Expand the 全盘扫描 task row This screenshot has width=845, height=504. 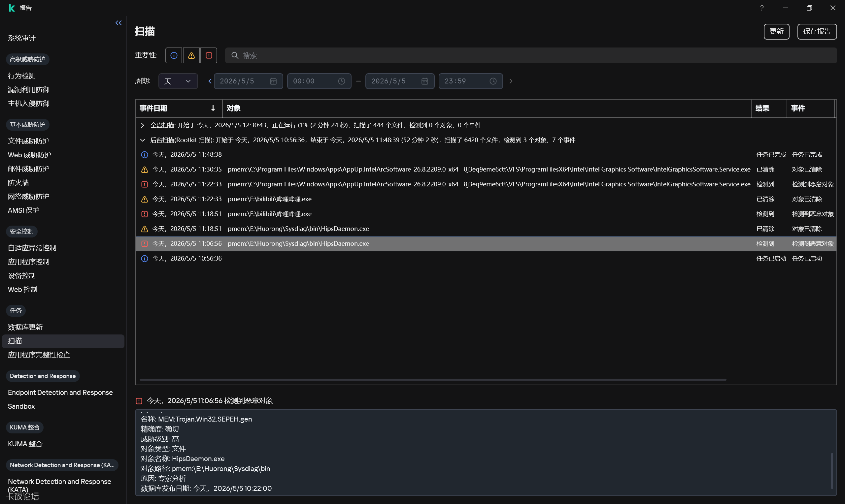pyautogui.click(x=143, y=125)
